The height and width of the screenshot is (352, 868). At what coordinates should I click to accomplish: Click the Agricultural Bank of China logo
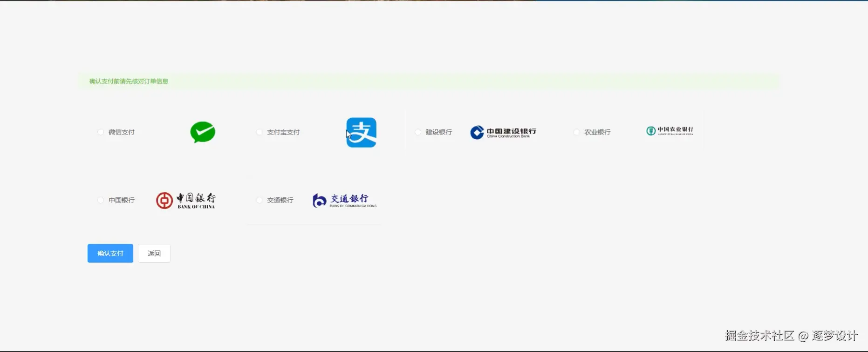670,131
